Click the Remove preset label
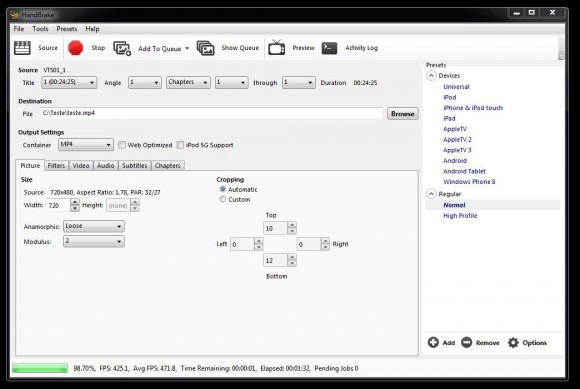Image resolution: width=580 pixels, height=389 pixels. (488, 343)
